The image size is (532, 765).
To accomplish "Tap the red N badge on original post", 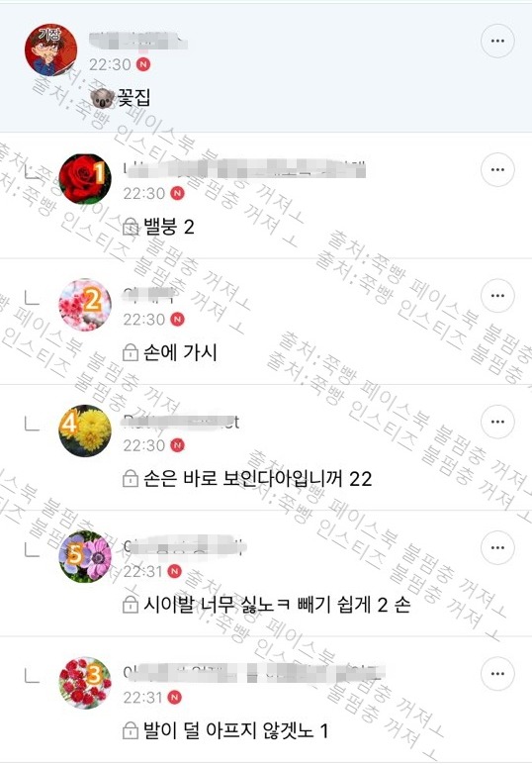I will click(143, 64).
